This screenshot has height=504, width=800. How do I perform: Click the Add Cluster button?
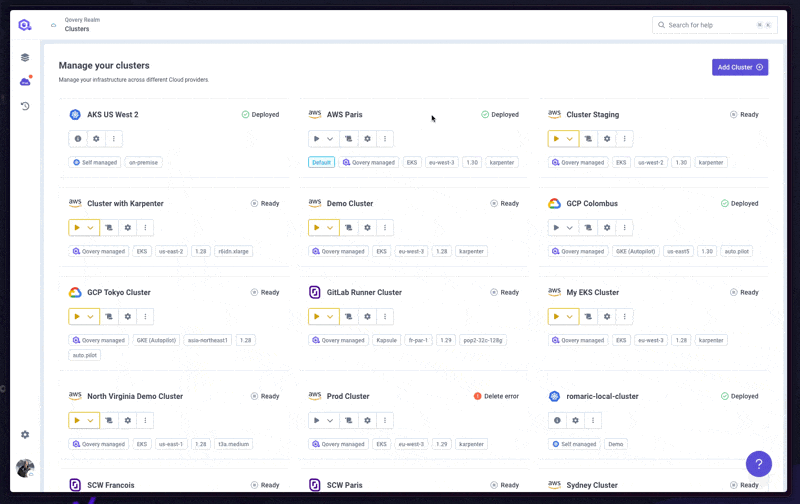(740, 67)
